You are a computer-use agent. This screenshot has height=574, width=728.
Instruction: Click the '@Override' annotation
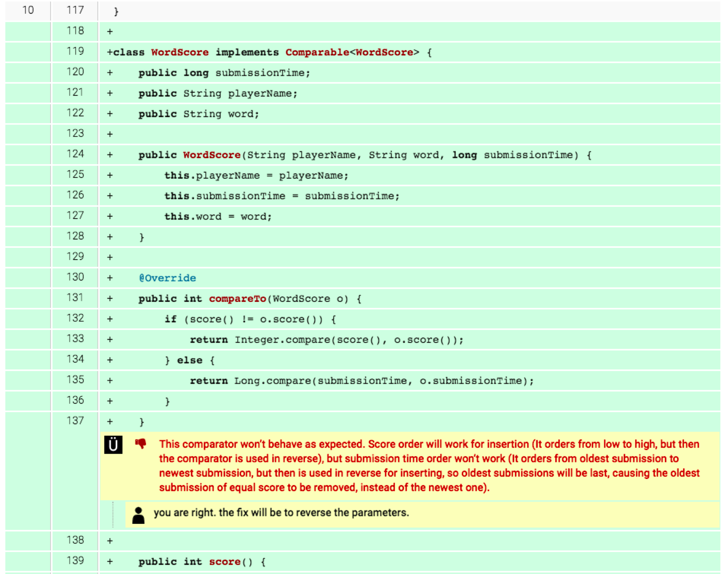(x=167, y=278)
